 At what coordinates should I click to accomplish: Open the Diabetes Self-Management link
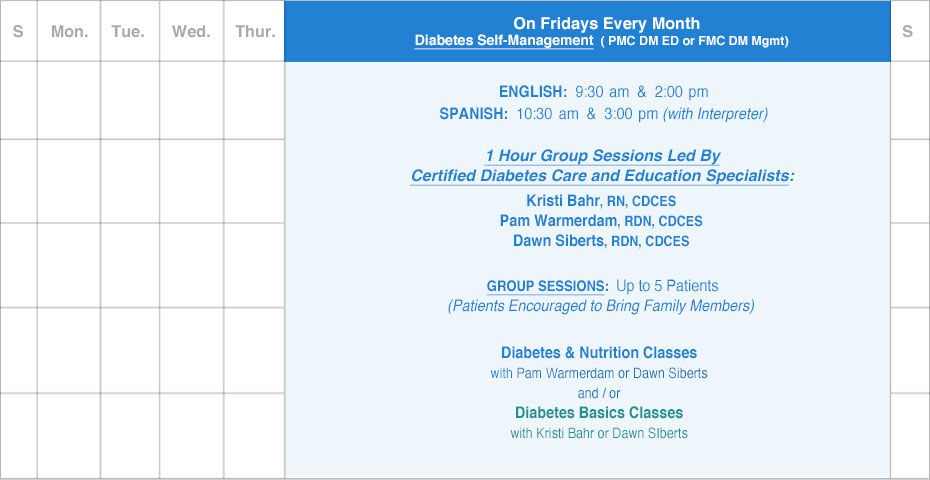click(x=504, y=41)
